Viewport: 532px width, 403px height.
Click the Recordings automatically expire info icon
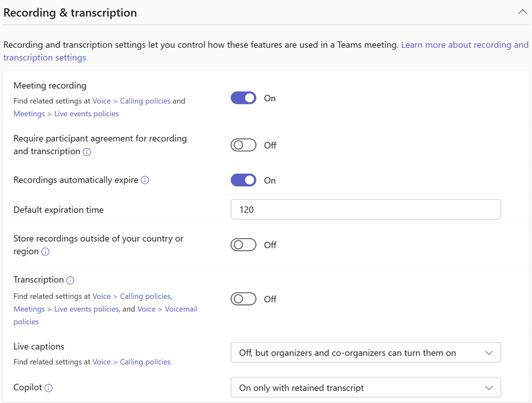click(x=145, y=180)
